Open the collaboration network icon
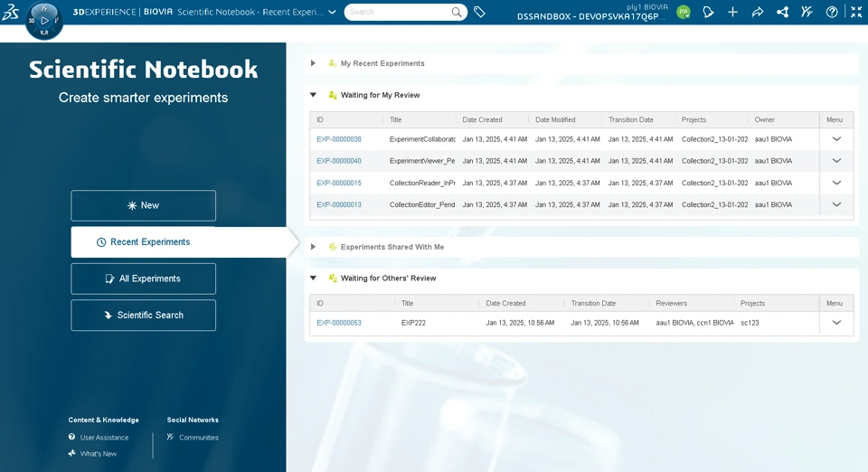The width and height of the screenshot is (868, 472). (782, 12)
